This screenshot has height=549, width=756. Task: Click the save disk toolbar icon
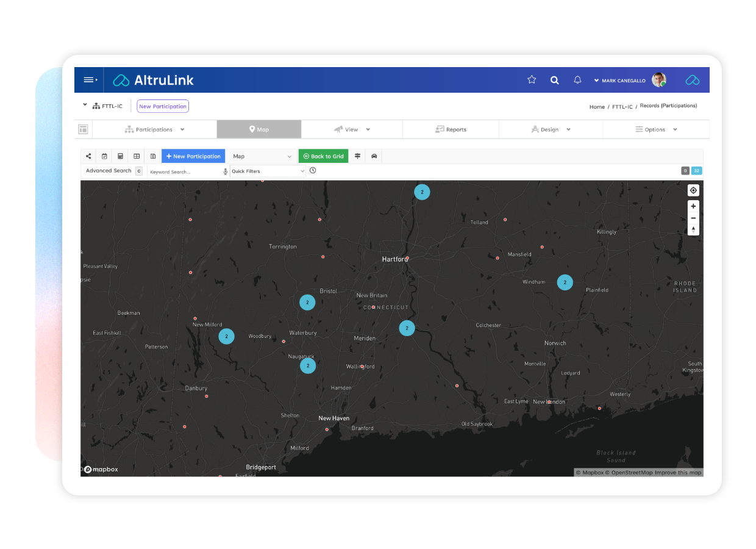coord(153,156)
